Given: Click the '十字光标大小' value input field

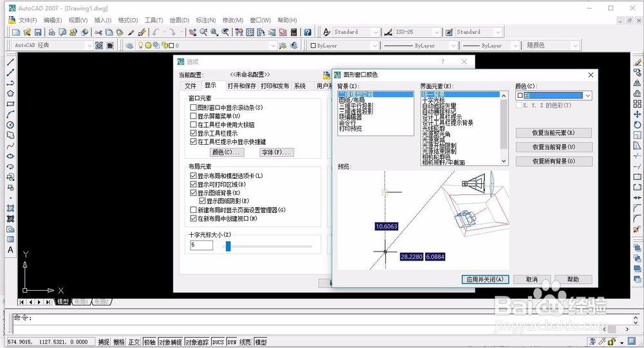Looking at the screenshot, I should coord(201,245).
